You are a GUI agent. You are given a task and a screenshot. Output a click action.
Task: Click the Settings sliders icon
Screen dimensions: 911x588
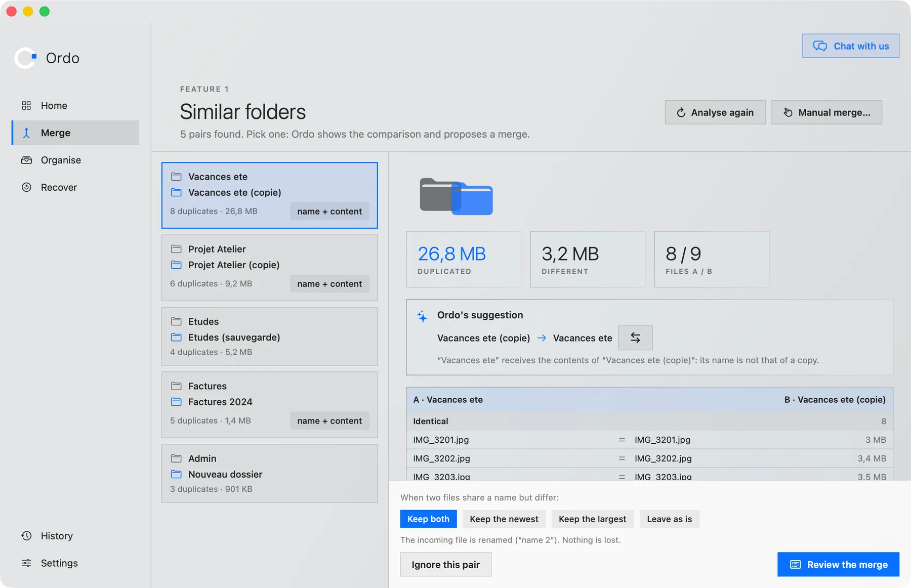pos(26,563)
